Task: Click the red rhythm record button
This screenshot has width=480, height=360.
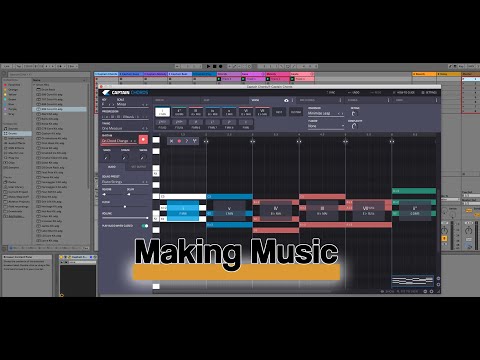Action: [143, 139]
